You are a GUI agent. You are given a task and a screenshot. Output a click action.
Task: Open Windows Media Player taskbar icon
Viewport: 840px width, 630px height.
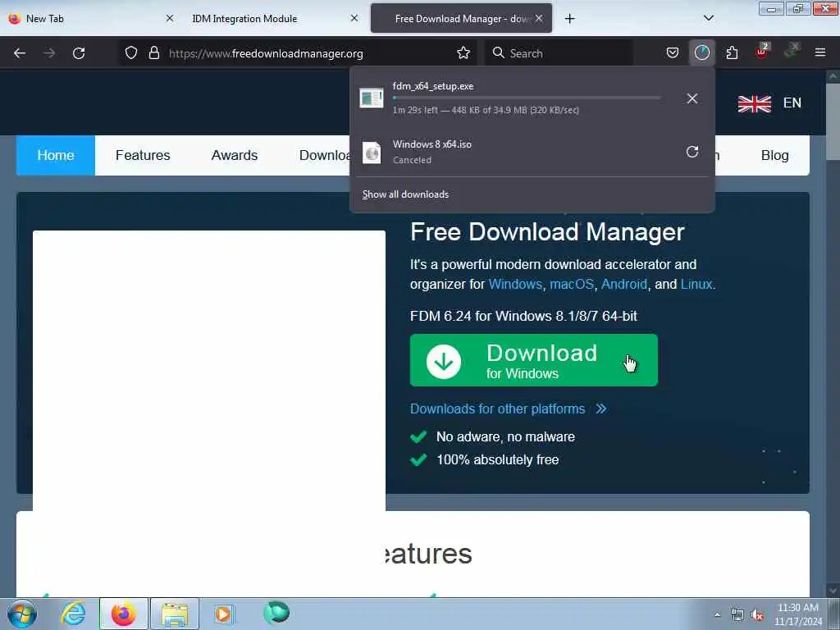point(223,614)
